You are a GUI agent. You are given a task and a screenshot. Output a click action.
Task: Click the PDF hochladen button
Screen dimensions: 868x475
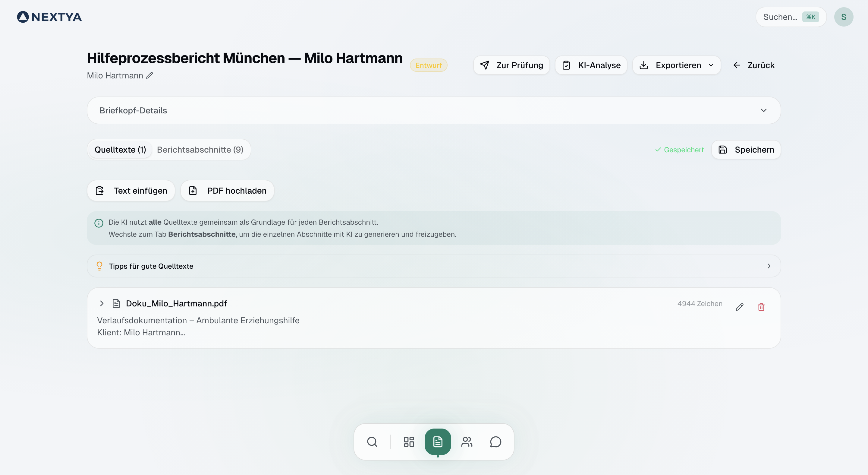click(x=228, y=191)
